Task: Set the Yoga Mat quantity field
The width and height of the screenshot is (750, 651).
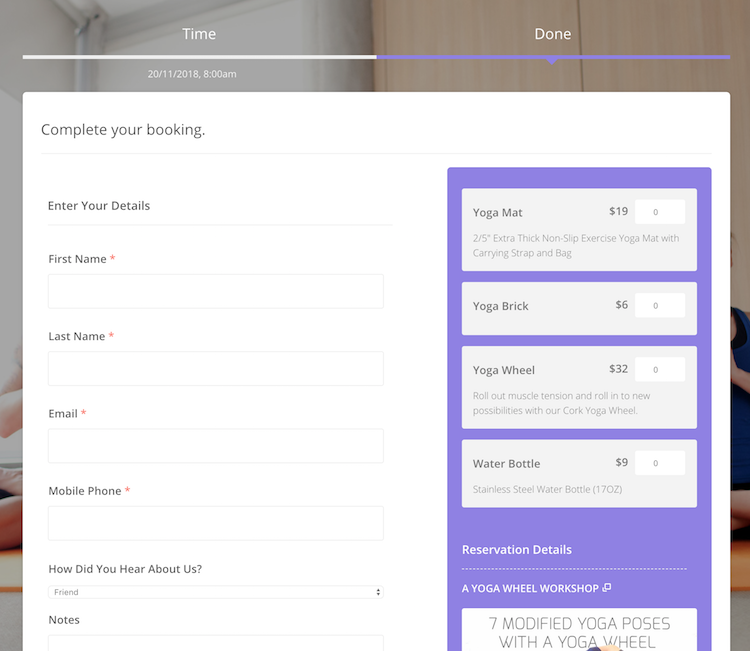Action: point(660,212)
